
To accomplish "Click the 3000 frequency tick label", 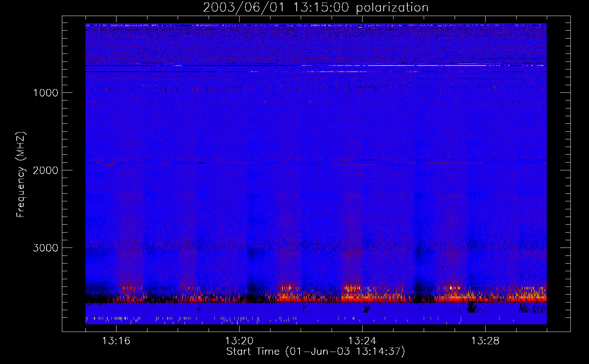I will (x=46, y=248).
